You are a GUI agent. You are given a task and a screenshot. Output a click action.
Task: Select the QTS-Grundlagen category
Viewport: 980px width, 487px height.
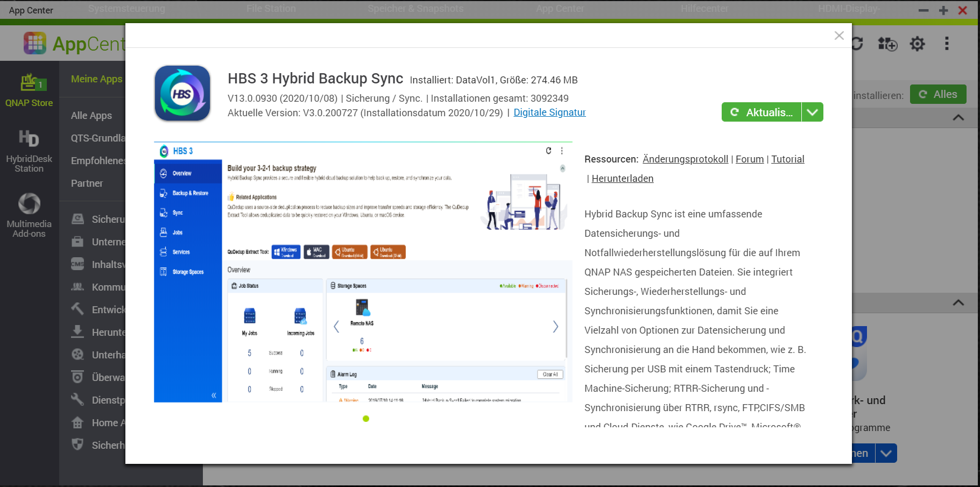[98, 138]
